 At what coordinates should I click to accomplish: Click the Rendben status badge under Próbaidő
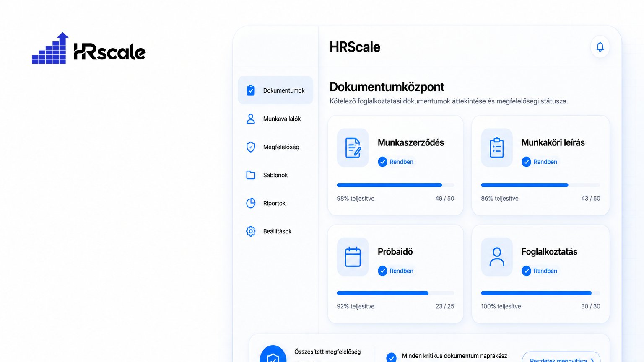coord(396,271)
